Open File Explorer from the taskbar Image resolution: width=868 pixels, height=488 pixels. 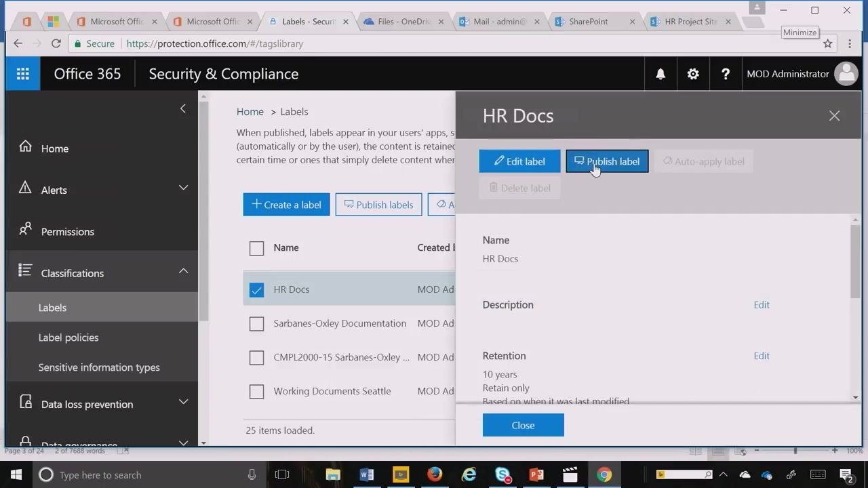tap(333, 474)
